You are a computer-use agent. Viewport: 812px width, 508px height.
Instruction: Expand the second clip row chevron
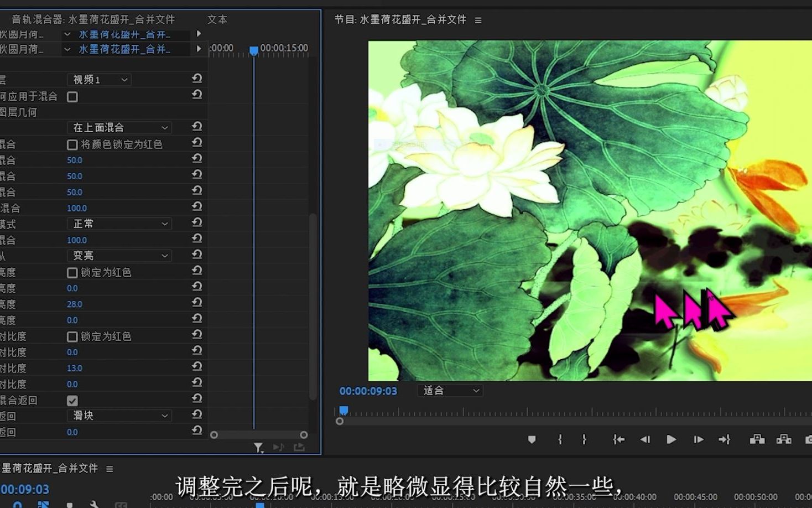tap(67, 49)
